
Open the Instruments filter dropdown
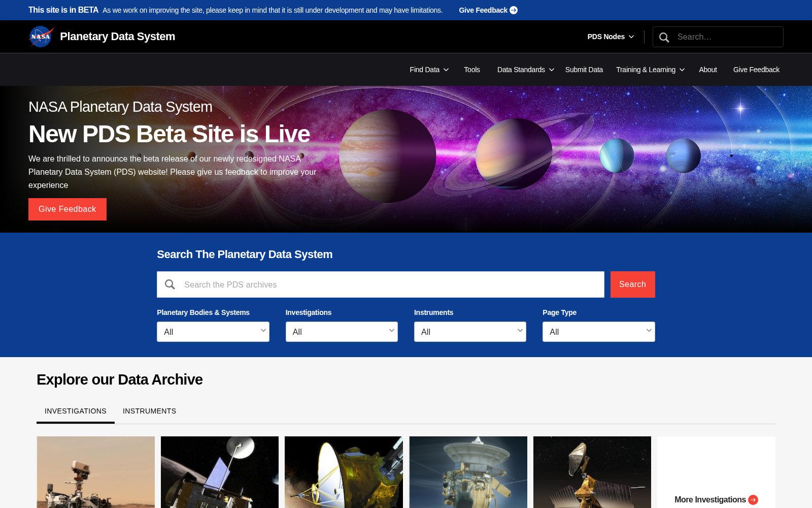470,332
